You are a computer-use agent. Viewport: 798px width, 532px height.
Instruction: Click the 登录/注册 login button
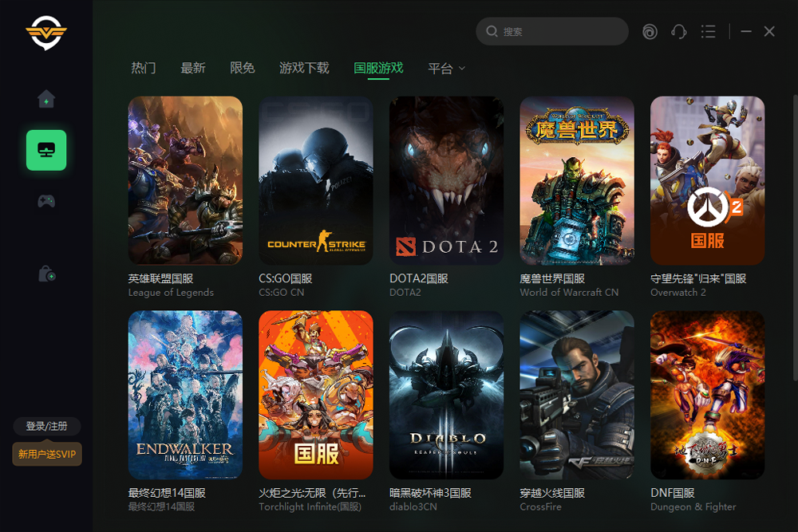coord(47,426)
